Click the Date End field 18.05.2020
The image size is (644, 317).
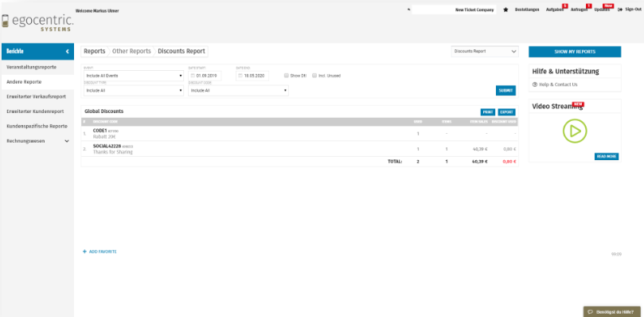click(252, 76)
